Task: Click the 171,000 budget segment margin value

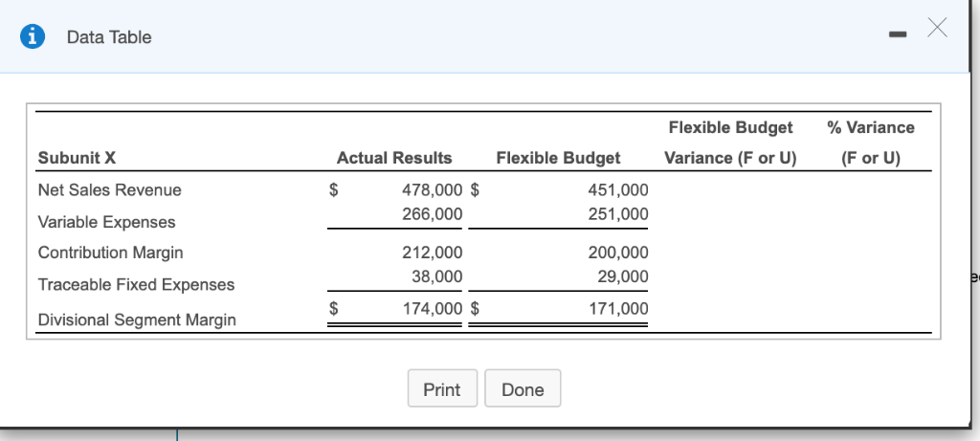Action: pyautogui.click(x=618, y=309)
